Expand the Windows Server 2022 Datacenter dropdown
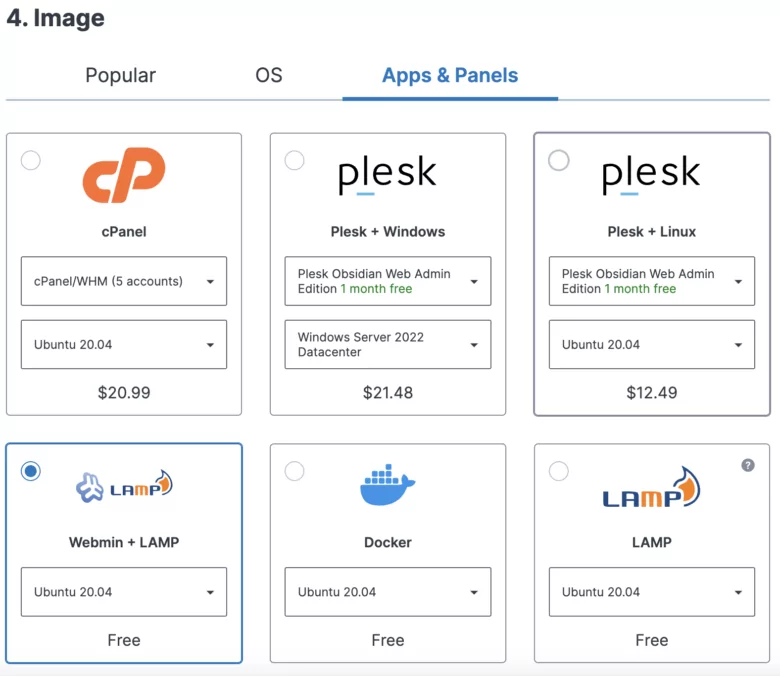Screen dimensions: 780x676 coord(388,344)
